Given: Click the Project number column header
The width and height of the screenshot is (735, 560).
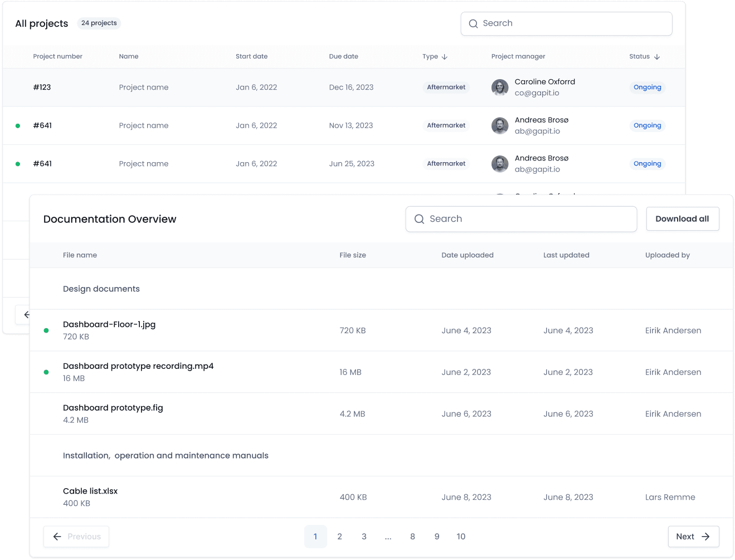Looking at the screenshot, I should point(57,57).
